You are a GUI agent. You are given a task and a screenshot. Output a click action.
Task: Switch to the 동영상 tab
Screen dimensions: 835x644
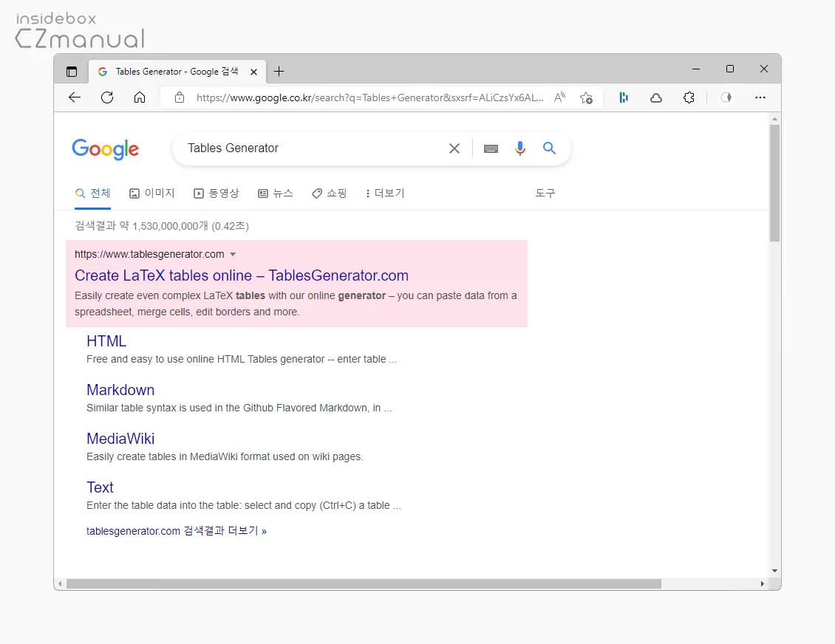coord(217,193)
